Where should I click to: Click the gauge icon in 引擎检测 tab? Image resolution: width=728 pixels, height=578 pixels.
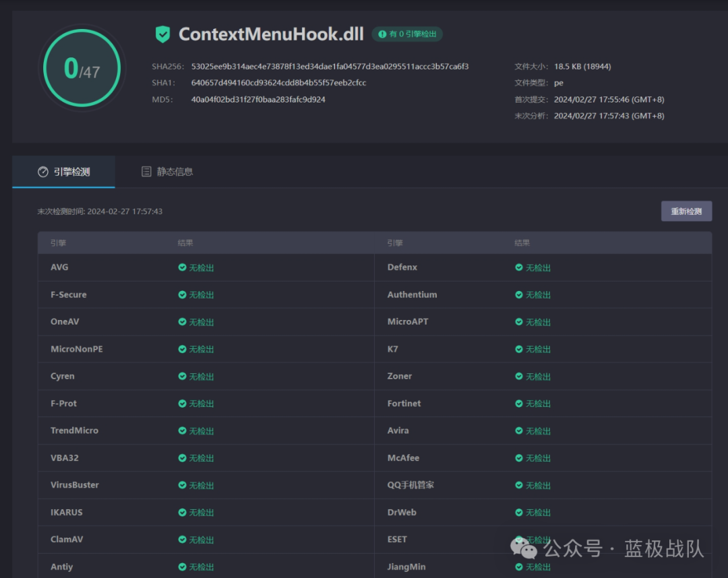[42, 172]
